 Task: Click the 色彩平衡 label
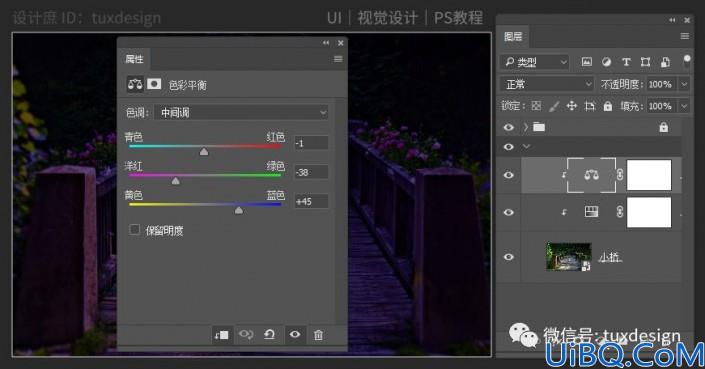187,85
